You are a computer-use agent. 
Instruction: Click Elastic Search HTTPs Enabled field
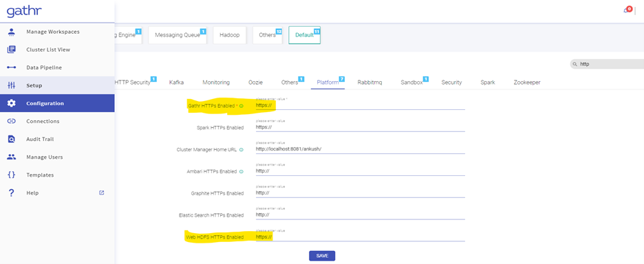(361, 215)
